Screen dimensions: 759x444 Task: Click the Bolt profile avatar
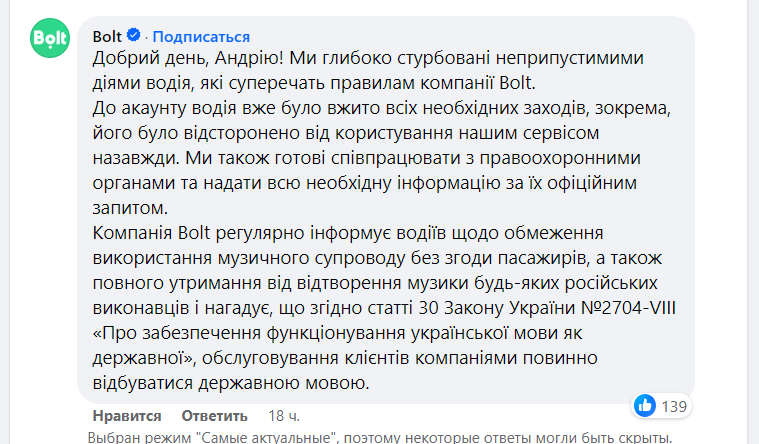click(x=49, y=40)
